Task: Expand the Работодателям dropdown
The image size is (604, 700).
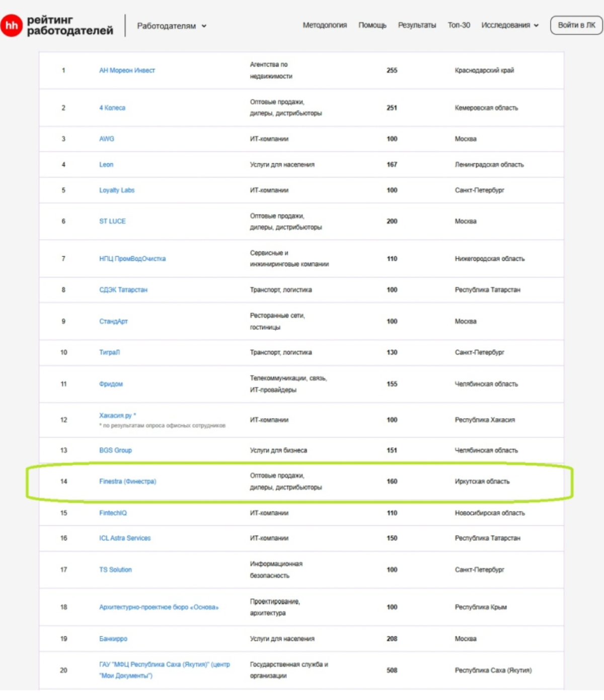Action: pos(172,26)
